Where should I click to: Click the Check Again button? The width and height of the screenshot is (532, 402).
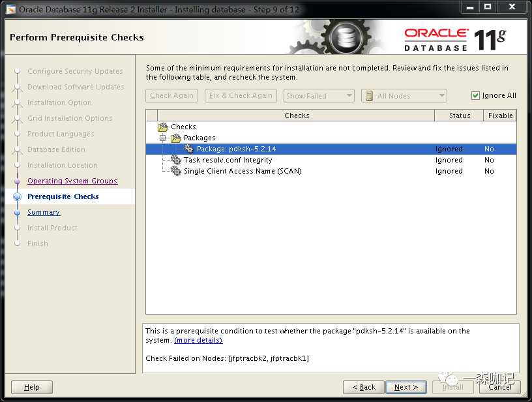click(171, 95)
